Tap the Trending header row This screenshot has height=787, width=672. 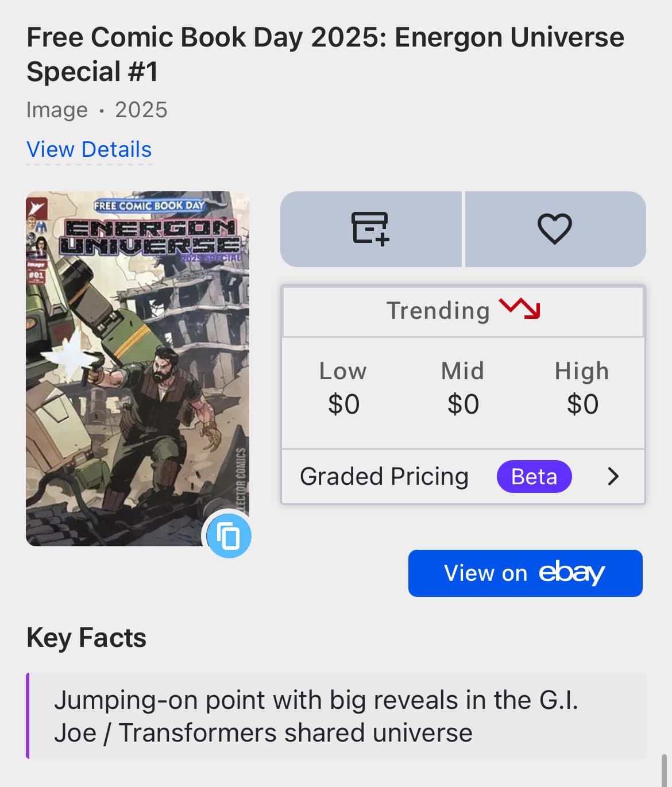[463, 311]
